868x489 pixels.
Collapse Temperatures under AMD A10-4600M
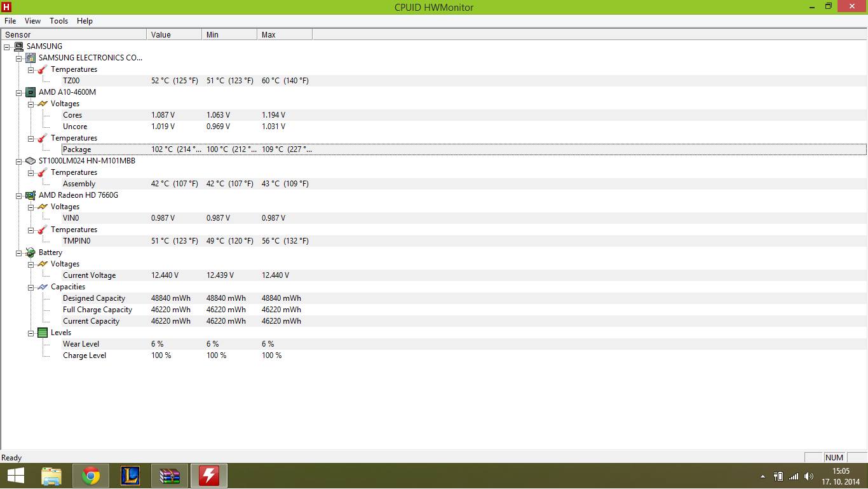coord(31,138)
